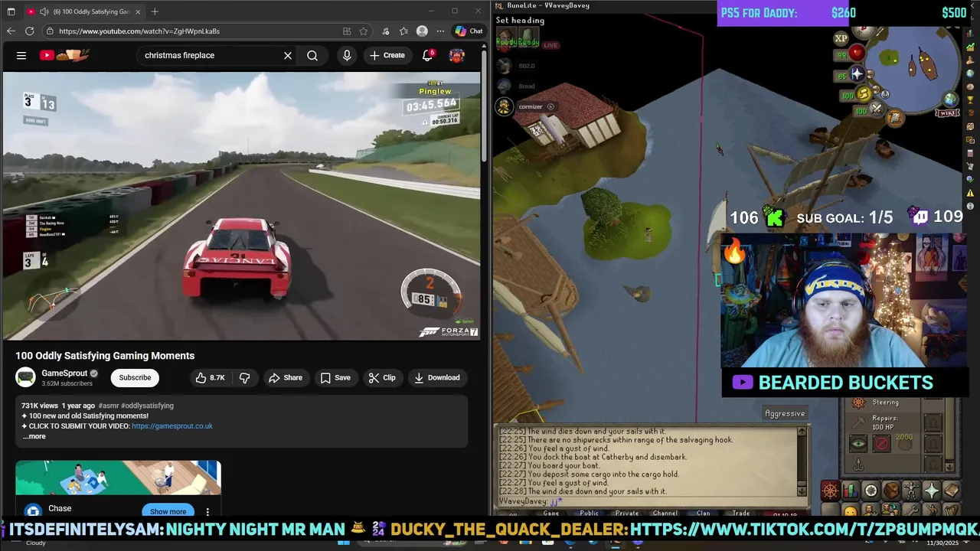Open the Chase ad options menu

207,511
